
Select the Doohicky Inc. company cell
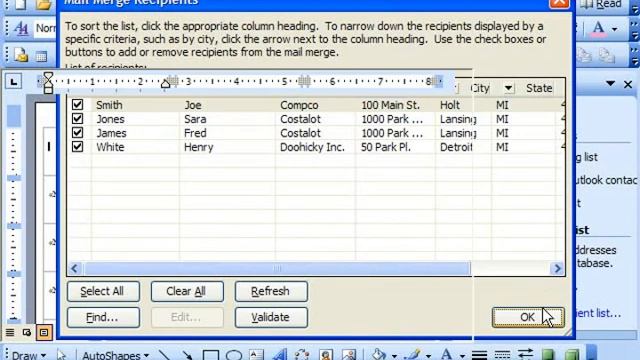pyautogui.click(x=312, y=147)
